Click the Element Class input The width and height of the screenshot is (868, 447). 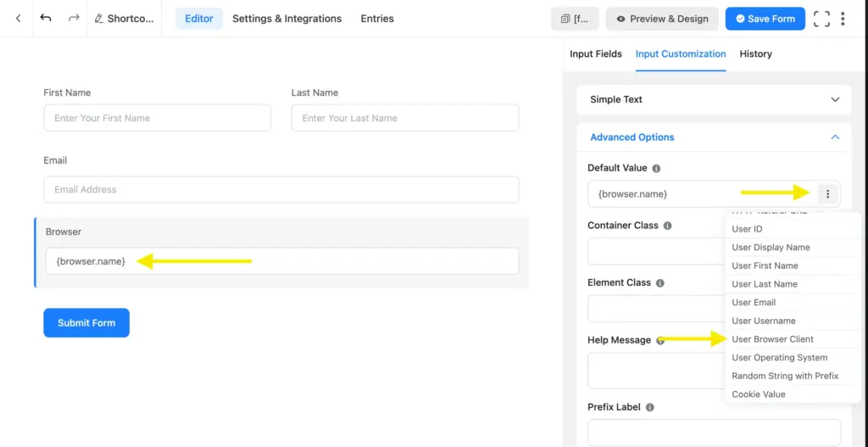coord(656,309)
